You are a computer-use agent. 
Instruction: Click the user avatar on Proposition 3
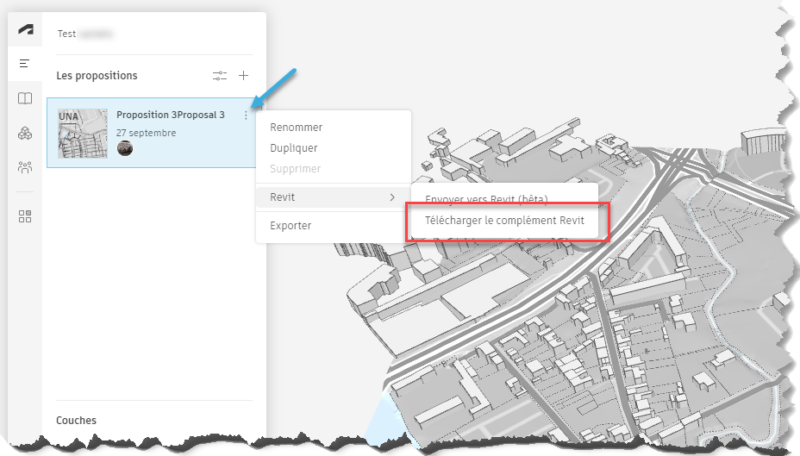tap(125, 149)
